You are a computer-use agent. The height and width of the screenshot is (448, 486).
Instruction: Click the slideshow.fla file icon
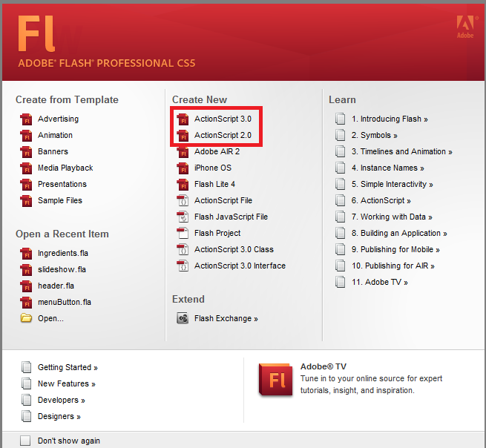point(27,270)
